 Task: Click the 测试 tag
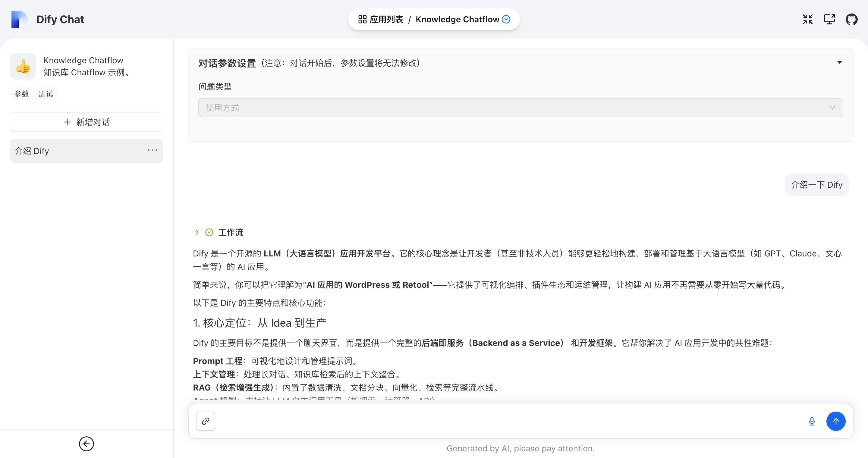point(46,94)
